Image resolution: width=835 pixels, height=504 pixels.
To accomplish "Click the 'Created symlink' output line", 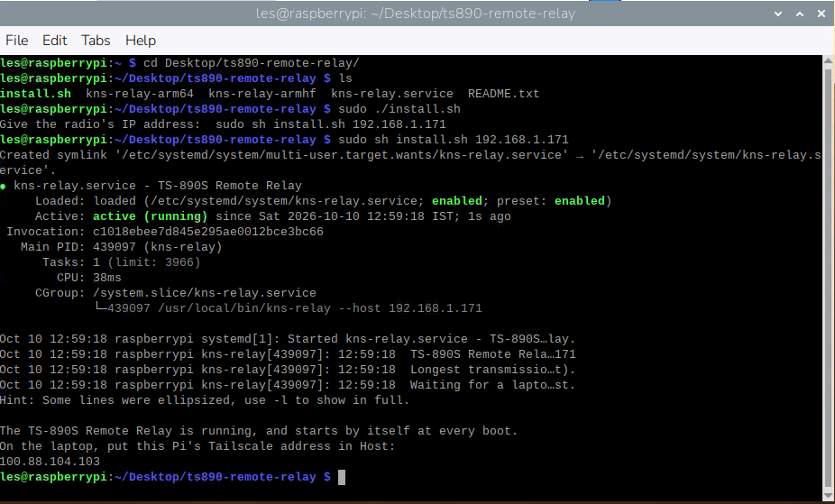I will tap(410, 163).
